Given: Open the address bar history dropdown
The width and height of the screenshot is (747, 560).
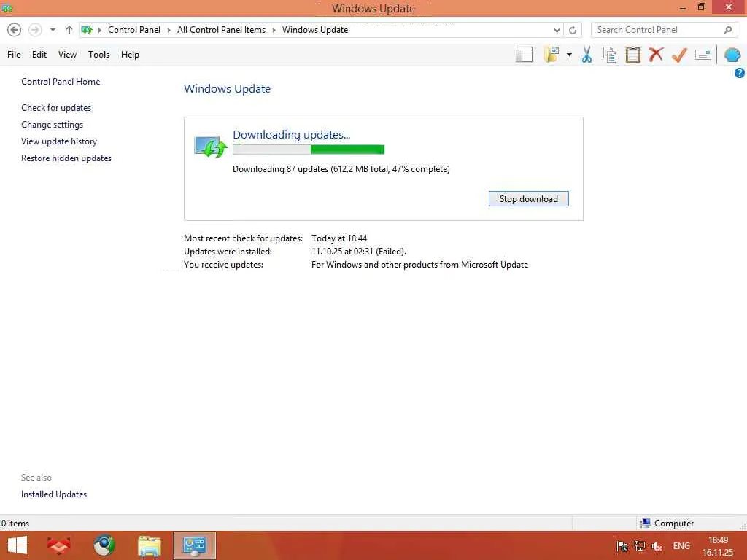Looking at the screenshot, I should [557, 30].
